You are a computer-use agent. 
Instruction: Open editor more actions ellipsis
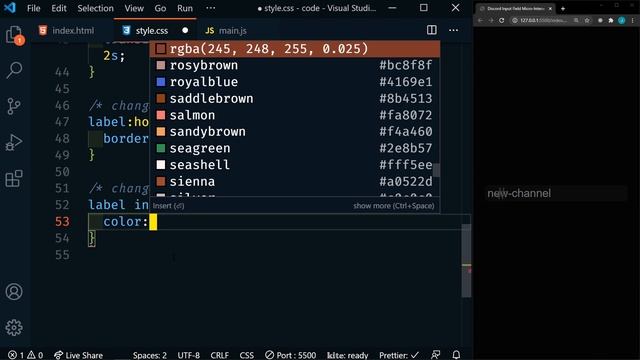point(453,30)
